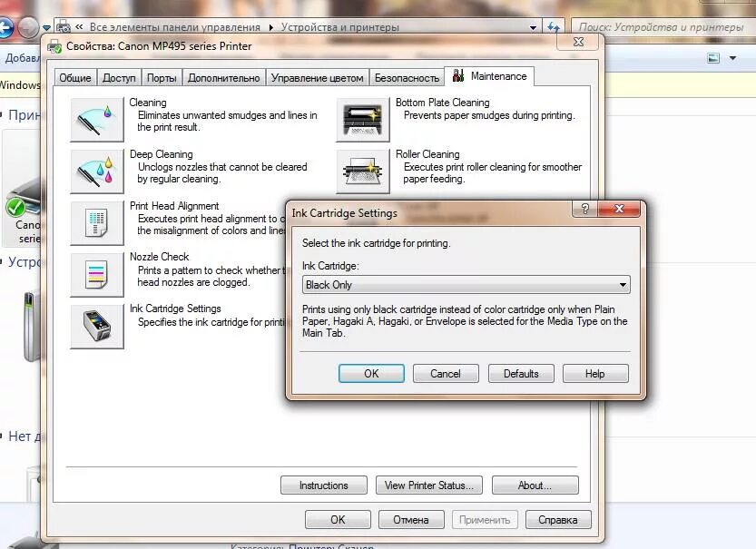Click the view options icon in Explorer toolbar

[713, 58]
